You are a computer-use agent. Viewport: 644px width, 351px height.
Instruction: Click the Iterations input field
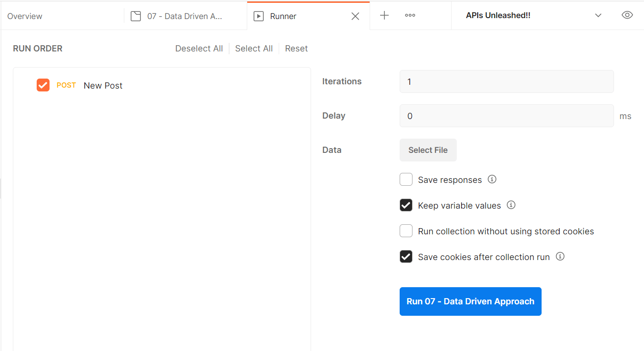click(507, 81)
